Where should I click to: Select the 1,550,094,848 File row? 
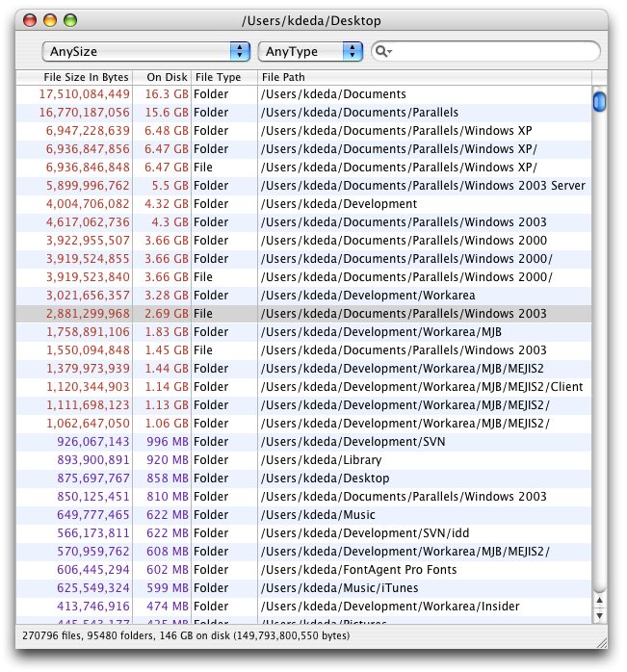tap(303, 350)
